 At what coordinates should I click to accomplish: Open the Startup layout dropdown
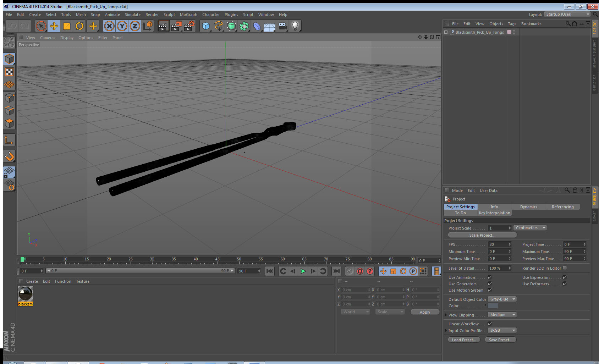(x=567, y=14)
